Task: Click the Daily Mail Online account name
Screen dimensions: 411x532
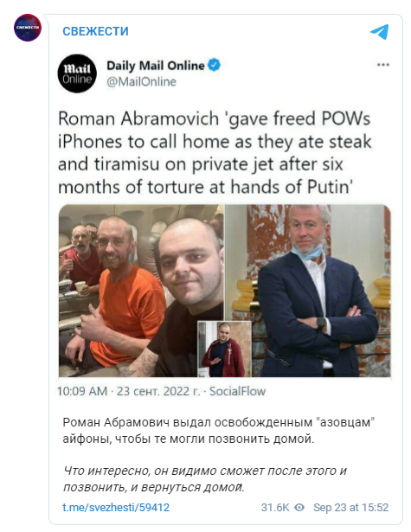Action: click(156, 65)
